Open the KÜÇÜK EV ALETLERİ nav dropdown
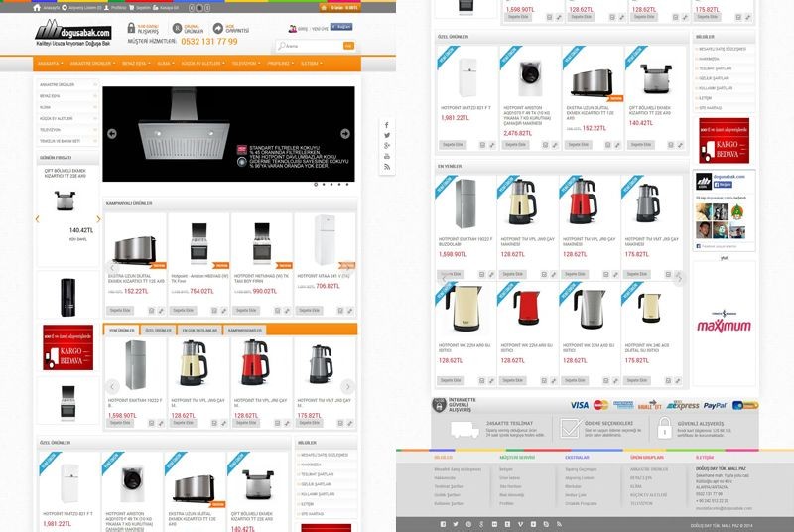 pos(202,64)
